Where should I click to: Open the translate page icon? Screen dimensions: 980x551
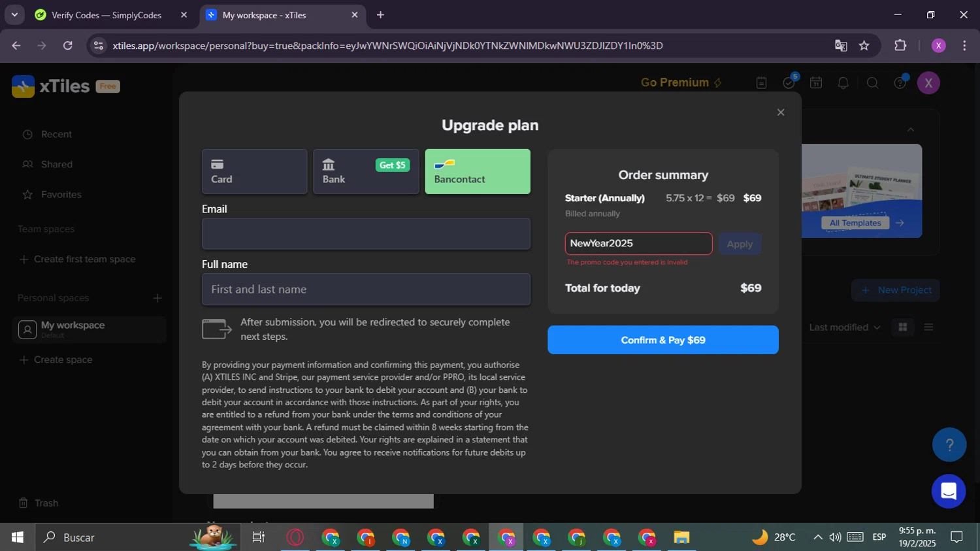pos(841,45)
